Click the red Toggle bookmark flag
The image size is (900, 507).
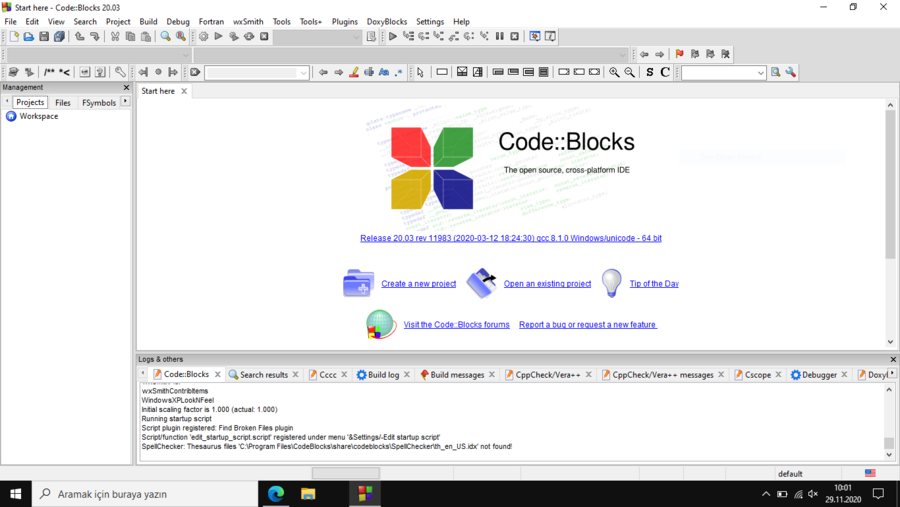click(680, 54)
